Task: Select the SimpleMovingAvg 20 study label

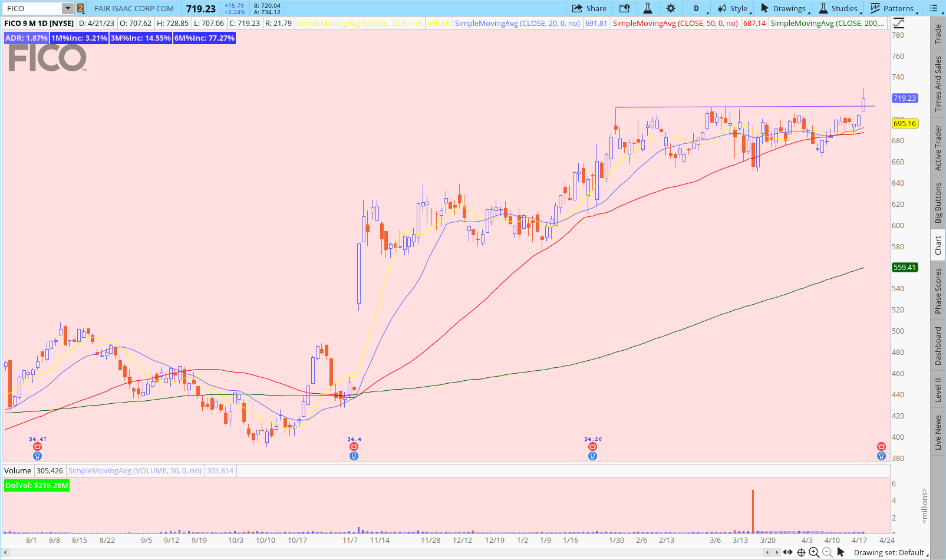Action: [x=518, y=24]
